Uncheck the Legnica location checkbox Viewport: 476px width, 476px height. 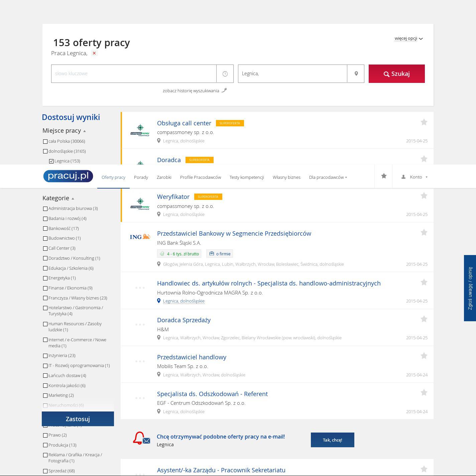pos(51,161)
